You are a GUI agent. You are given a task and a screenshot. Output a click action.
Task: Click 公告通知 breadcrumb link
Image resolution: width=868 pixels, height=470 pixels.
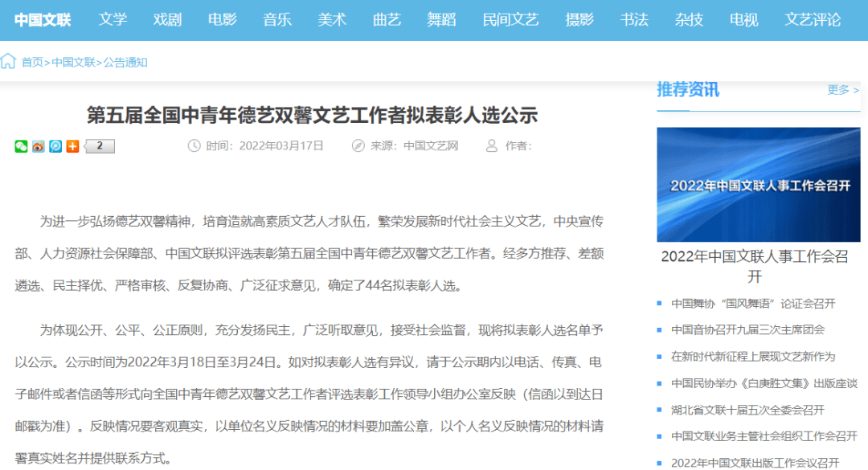(125, 63)
